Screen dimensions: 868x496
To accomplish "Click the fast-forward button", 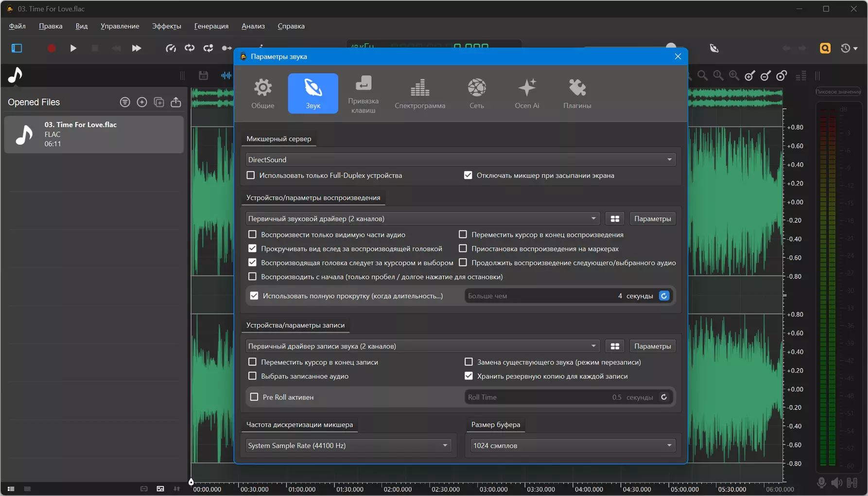I will 137,48.
